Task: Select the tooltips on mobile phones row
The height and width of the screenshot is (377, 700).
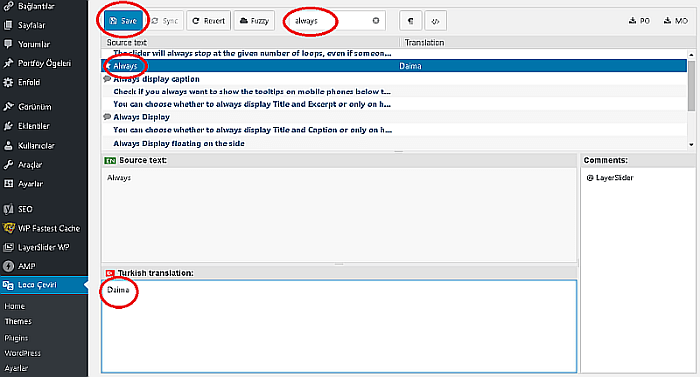Action: click(394, 92)
